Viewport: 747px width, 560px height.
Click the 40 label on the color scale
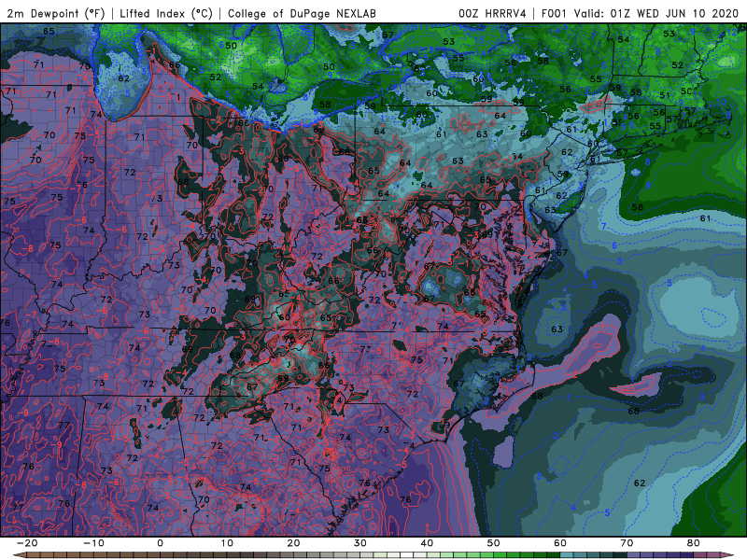tap(427, 543)
